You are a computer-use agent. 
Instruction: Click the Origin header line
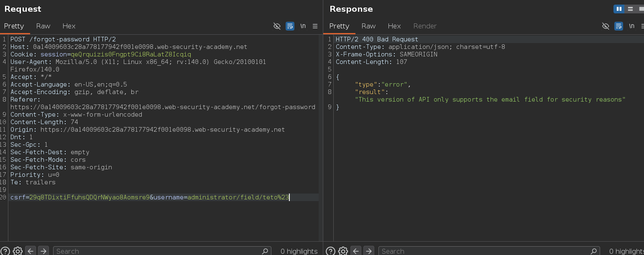[x=148, y=130]
